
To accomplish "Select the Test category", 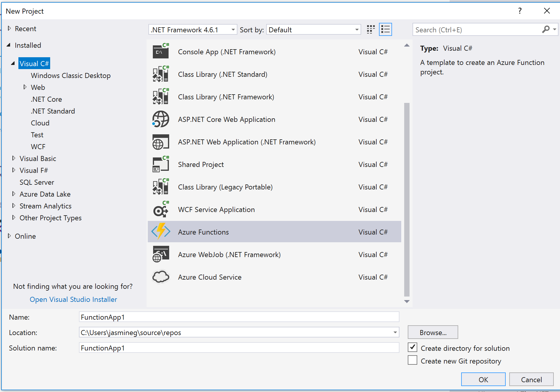I will click(37, 135).
